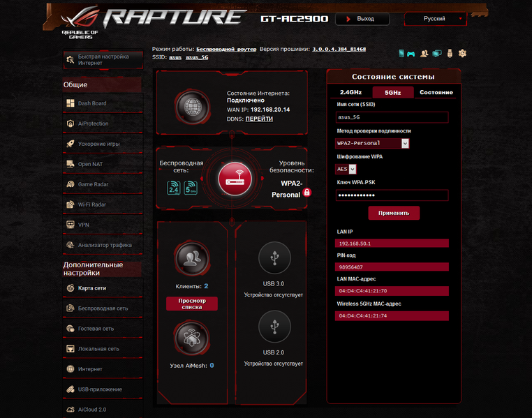Screen dimensions: 532x418
Task: Click LAN MAC address 04:D4:C4:41:21:70
Action: coord(392,291)
